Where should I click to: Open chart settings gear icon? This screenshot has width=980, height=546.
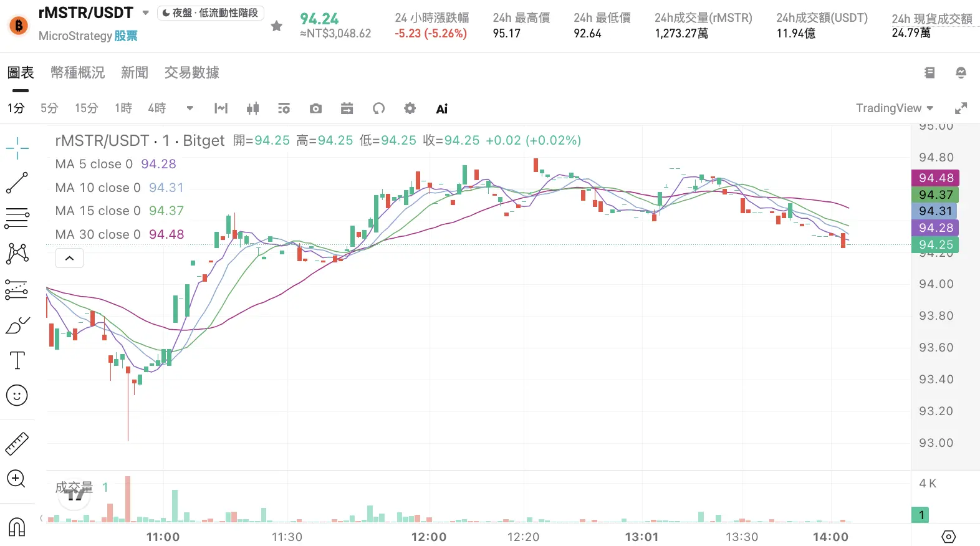point(410,108)
